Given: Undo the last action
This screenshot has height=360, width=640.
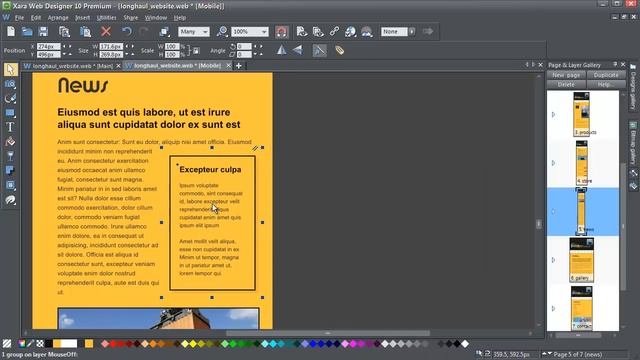Looking at the screenshot, I should tap(127, 31).
